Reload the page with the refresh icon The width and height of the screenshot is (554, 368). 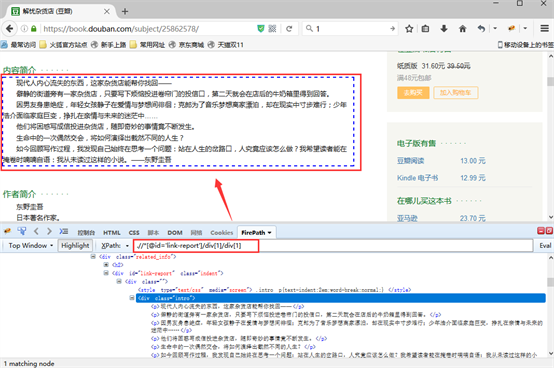point(289,29)
